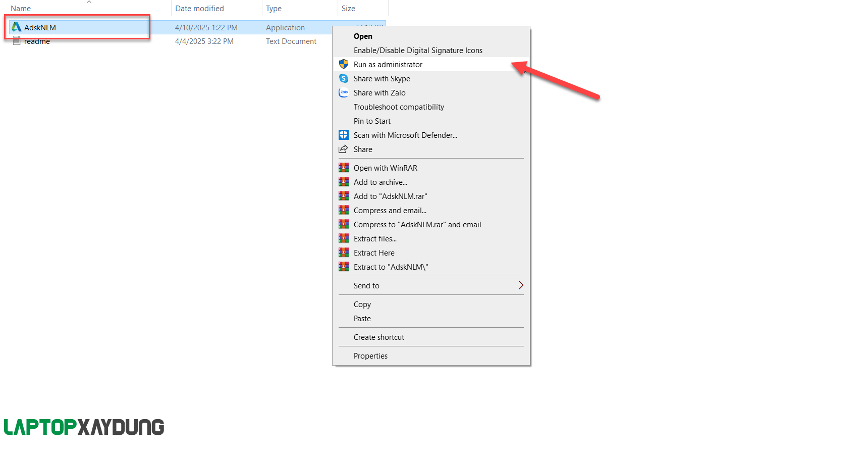The image size is (868, 454).
Task: Choose Open with WinRAR
Action: (431, 168)
